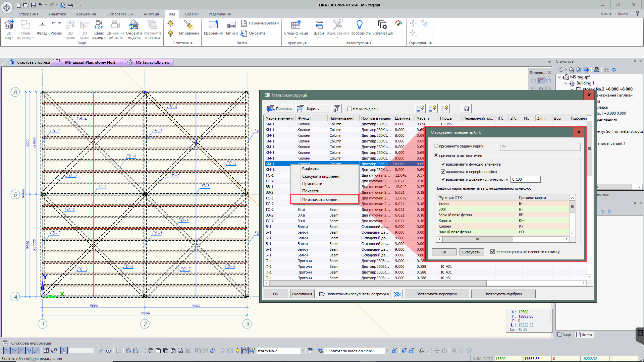Click the 'Застосувати перевірені' button
This screenshot has width=644, height=362.
pyautogui.click(x=436, y=294)
